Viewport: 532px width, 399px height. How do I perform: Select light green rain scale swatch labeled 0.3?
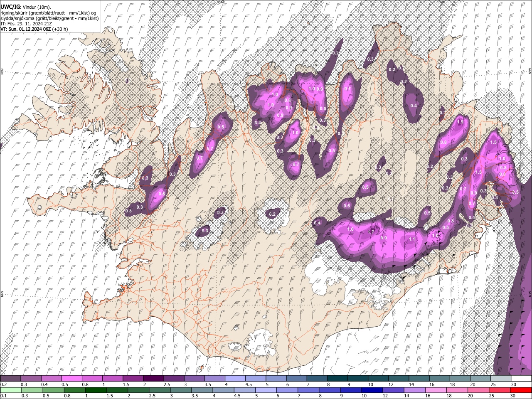tap(32, 390)
